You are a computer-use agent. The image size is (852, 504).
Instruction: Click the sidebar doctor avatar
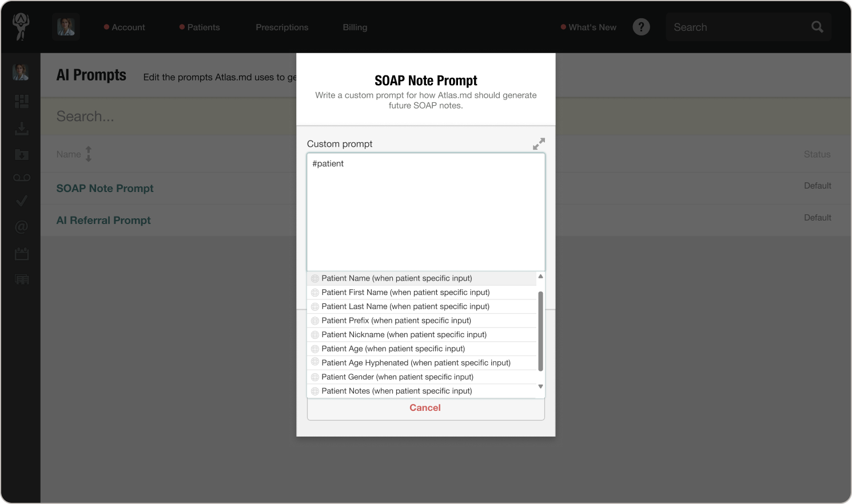[x=21, y=72]
